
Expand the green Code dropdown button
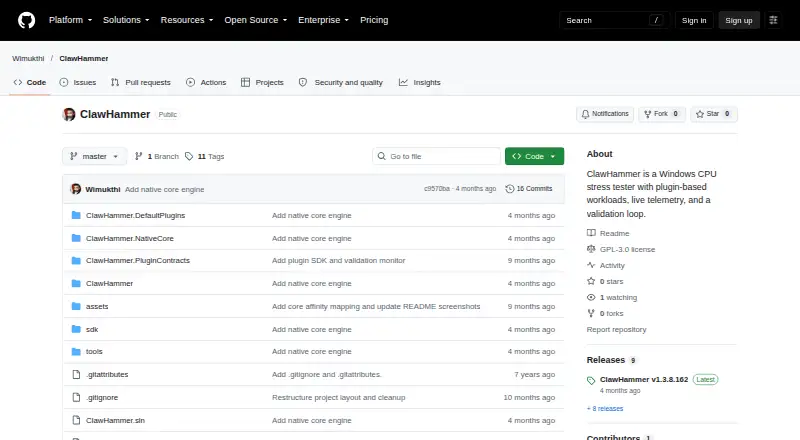pyautogui.click(x=534, y=156)
